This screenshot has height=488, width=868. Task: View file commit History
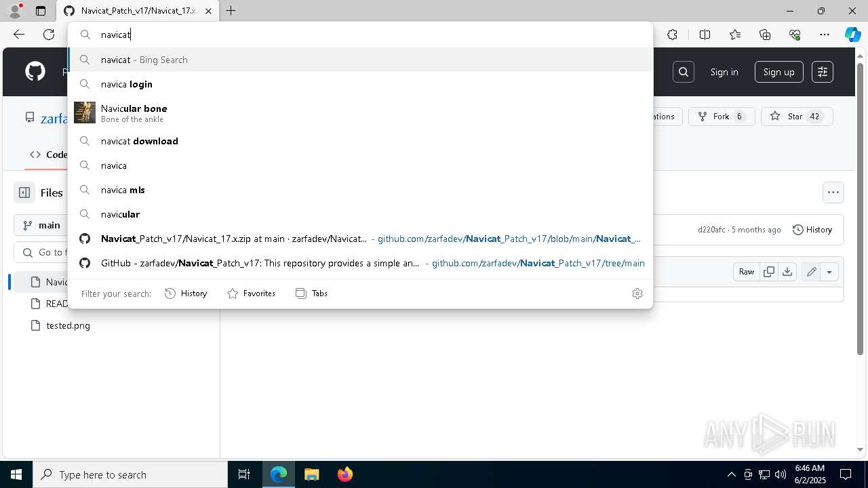point(812,230)
